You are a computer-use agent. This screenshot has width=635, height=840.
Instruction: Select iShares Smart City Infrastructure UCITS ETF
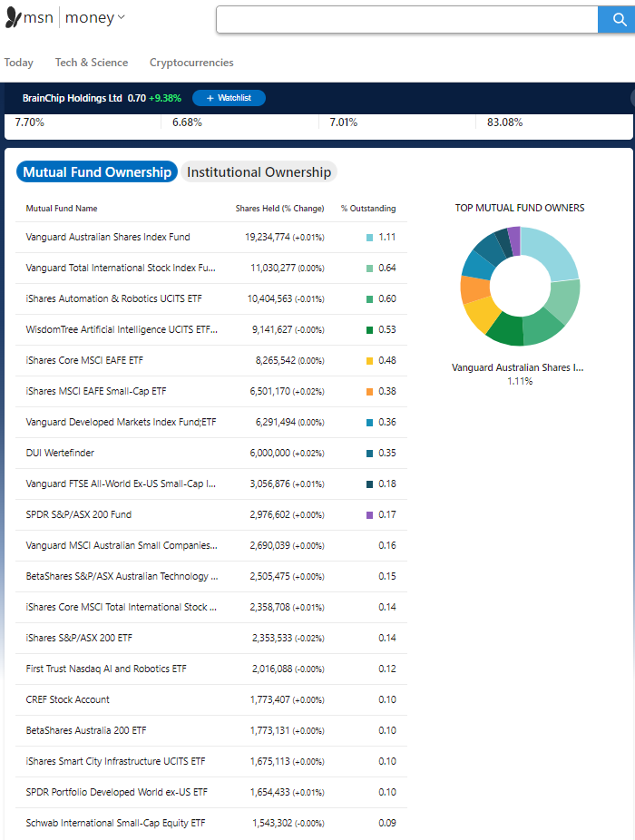pos(211,761)
